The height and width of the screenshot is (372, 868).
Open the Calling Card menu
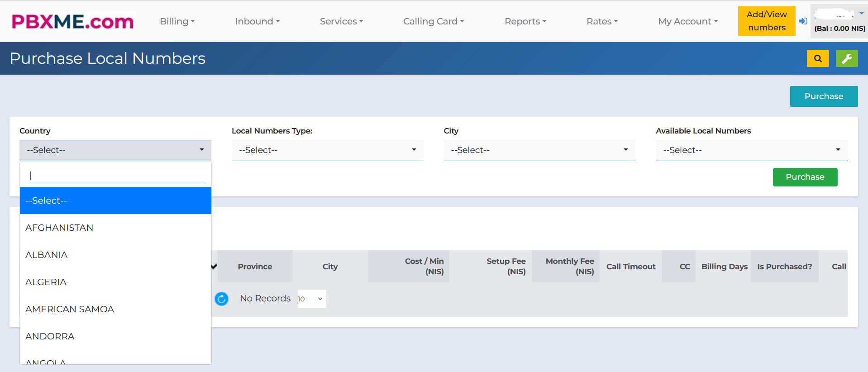434,21
